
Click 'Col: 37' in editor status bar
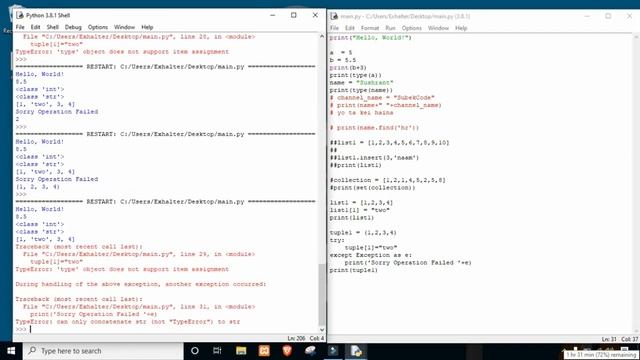click(629, 339)
